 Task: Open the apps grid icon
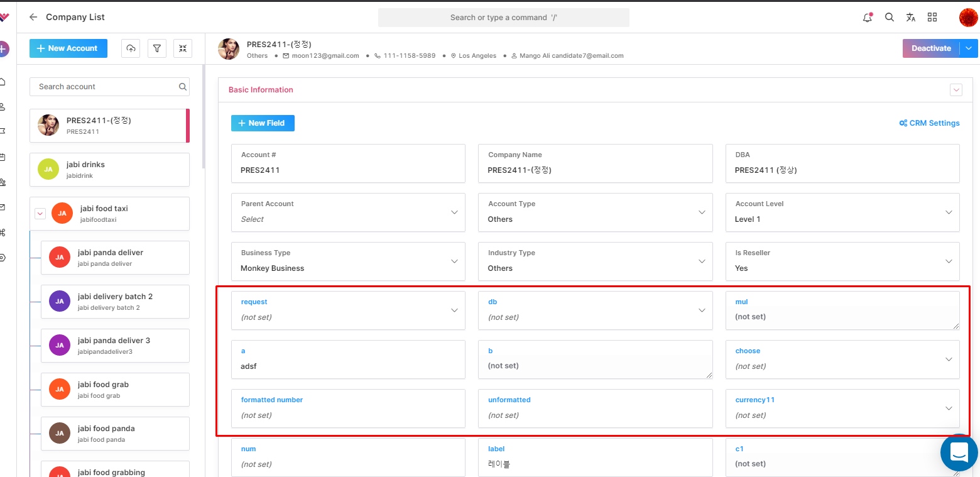tap(932, 17)
